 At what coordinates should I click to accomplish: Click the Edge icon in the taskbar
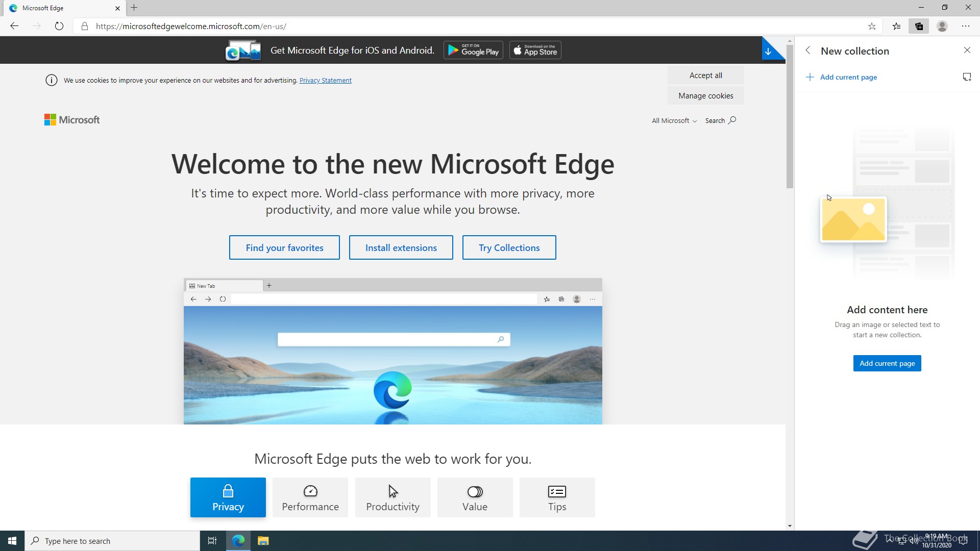pos(238,541)
